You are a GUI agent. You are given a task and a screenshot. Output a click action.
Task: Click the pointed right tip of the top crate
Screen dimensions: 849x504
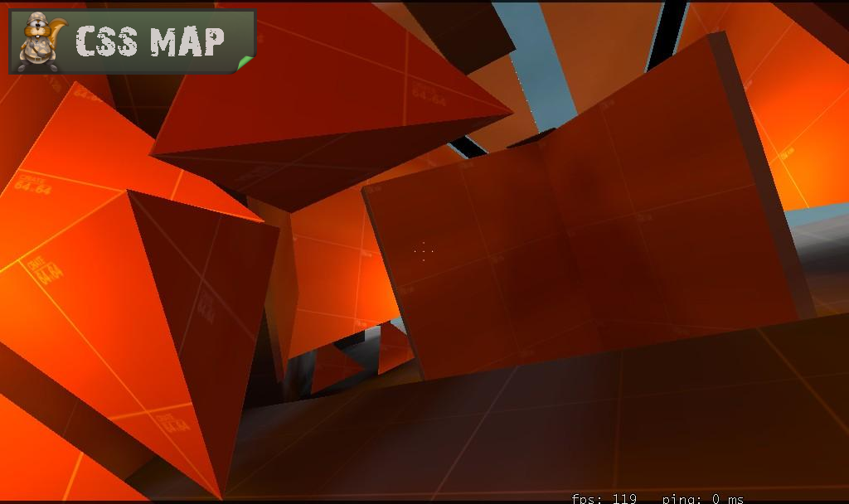point(509,112)
